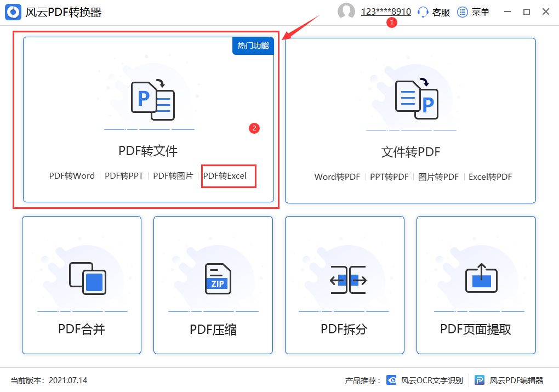Open PPT转PDF conversion
The width and height of the screenshot is (559, 392).
click(389, 177)
